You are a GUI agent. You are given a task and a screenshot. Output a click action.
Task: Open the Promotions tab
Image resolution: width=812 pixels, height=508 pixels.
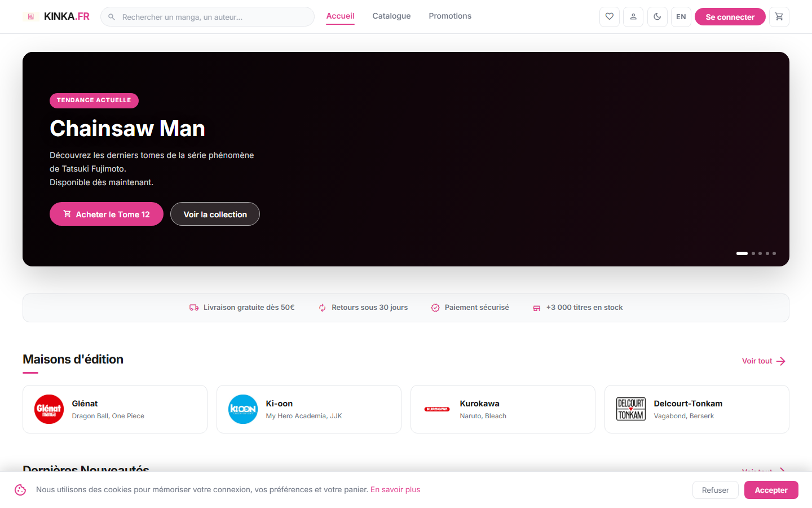[x=450, y=16]
